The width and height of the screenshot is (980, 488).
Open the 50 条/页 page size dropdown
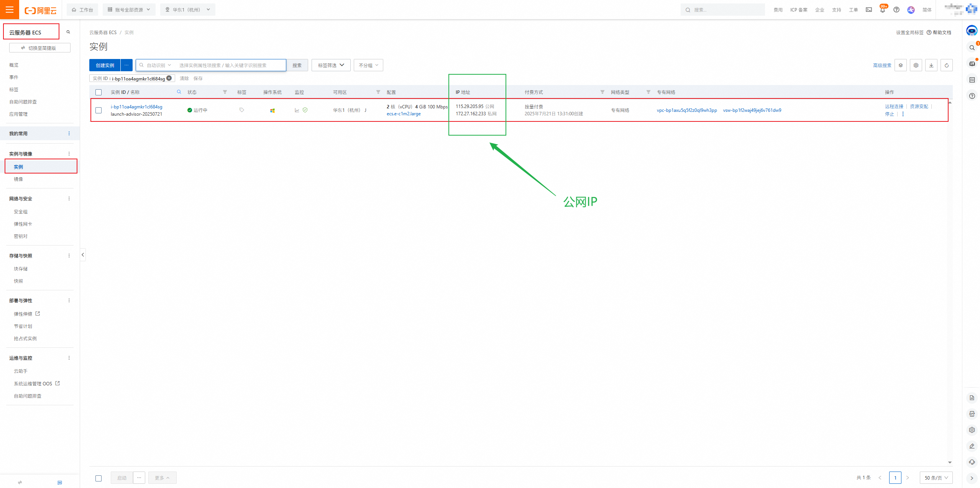coord(936,478)
